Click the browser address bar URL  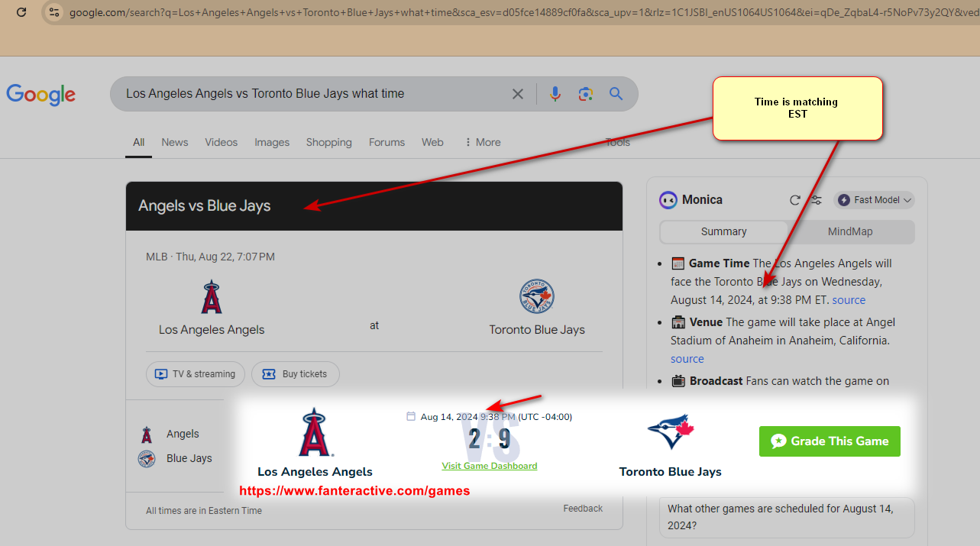pyautogui.click(x=524, y=13)
